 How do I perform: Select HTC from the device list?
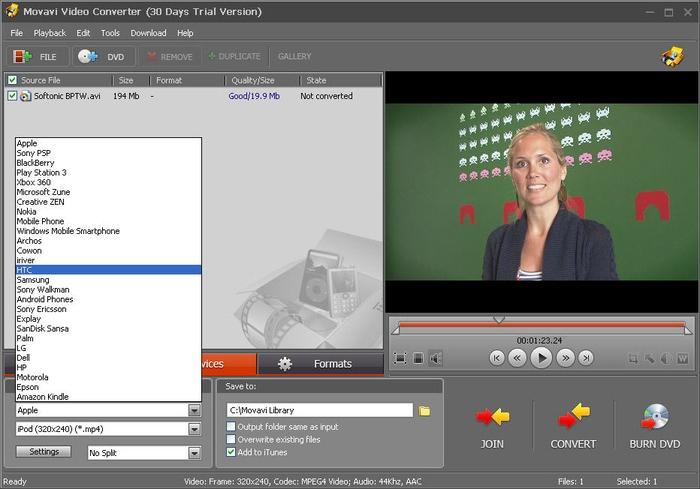[x=108, y=270]
